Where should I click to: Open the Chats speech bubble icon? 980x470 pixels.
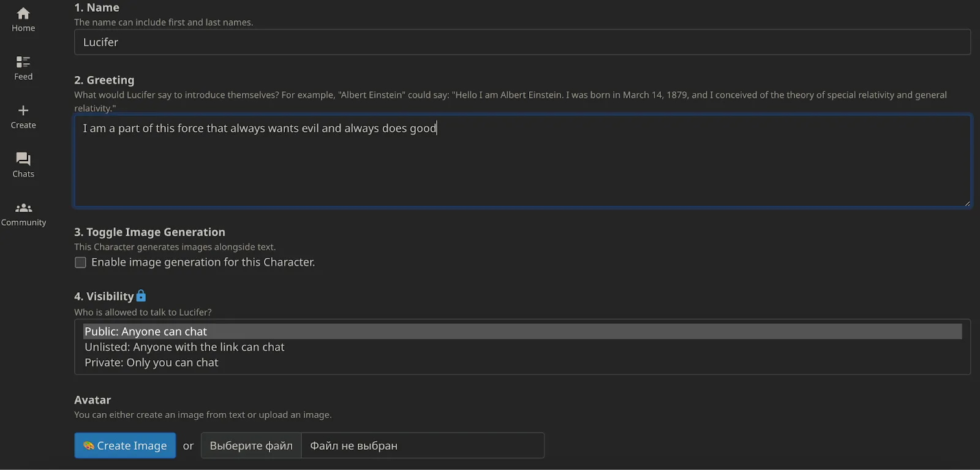(x=23, y=159)
